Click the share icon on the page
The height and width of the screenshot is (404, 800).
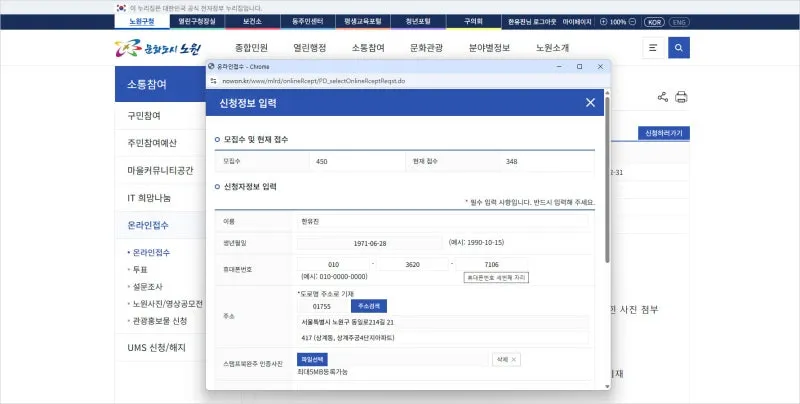[x=662, y=97]
